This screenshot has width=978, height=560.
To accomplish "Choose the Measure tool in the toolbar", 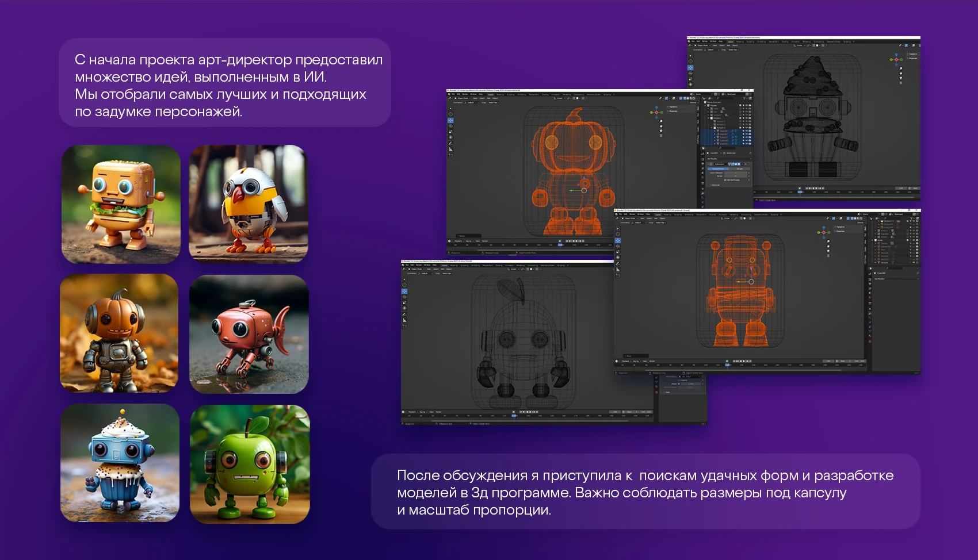I will (450, 149).
